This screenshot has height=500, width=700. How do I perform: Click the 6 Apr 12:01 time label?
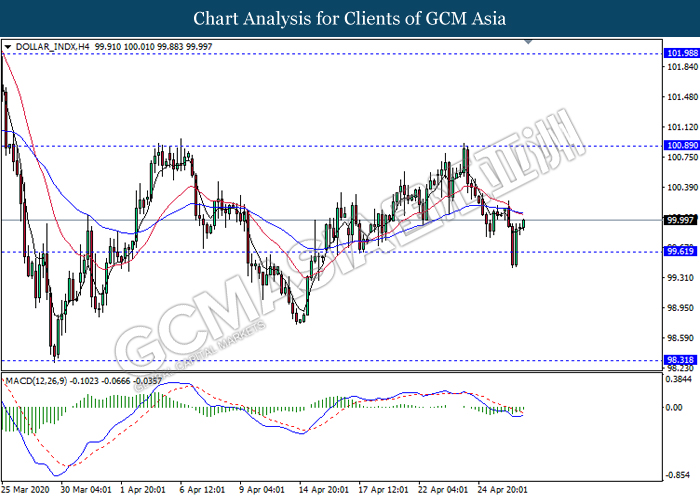coord(202,490)
